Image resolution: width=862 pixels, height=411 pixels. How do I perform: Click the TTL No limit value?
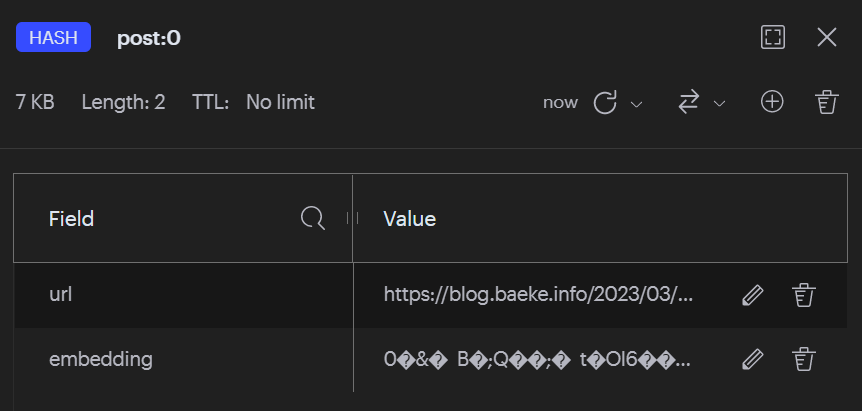tap(280, 102)
